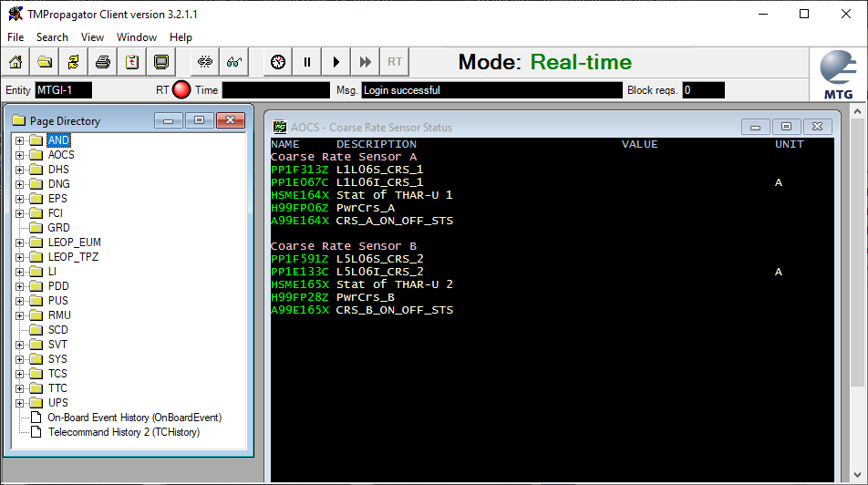Viewport: 868px width, 485px height.
Task: Open On-Board Event History page
Action: pos(134,418)
